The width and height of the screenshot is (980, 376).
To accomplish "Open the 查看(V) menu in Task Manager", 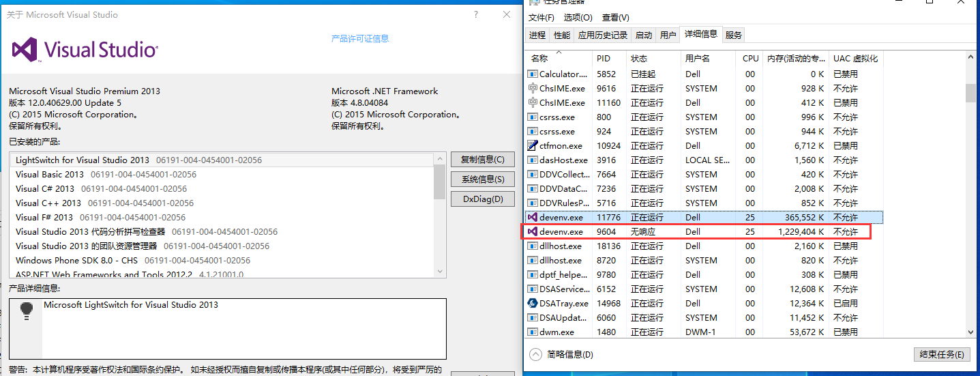I will (615, 17).
